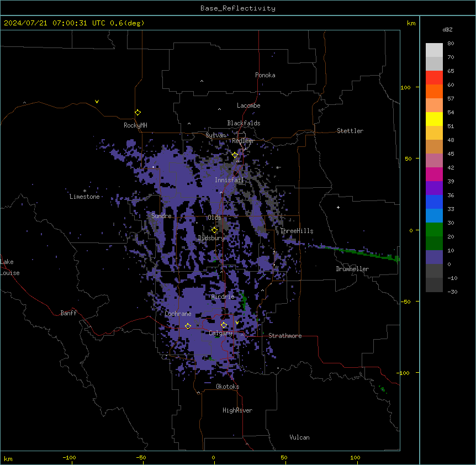
Task: Click the violet 10 dBZ legend swatch
Action: [434, 257]
